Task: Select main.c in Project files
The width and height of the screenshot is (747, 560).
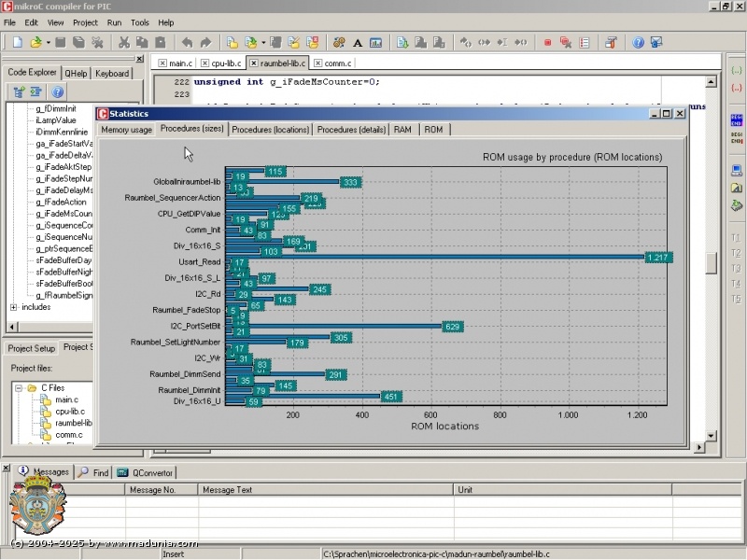Action: click(x=66, y=399)
